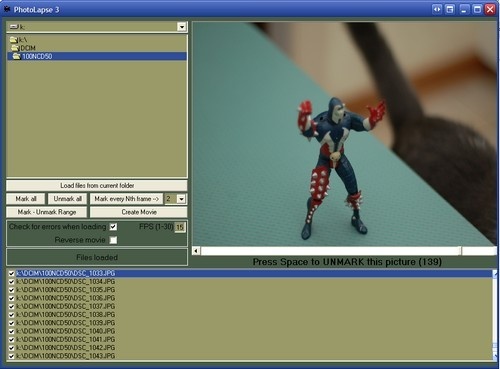Click the Mark all button

point(26,199)
